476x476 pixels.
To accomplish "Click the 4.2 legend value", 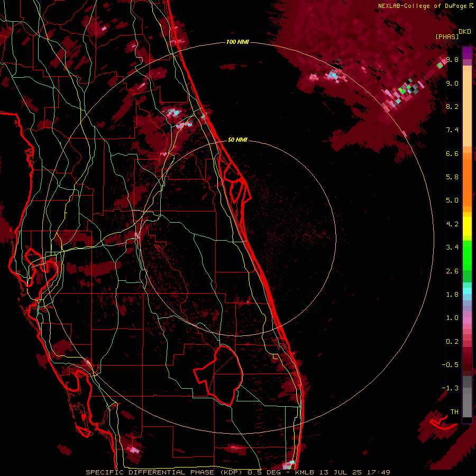I will tap(452, 224).
